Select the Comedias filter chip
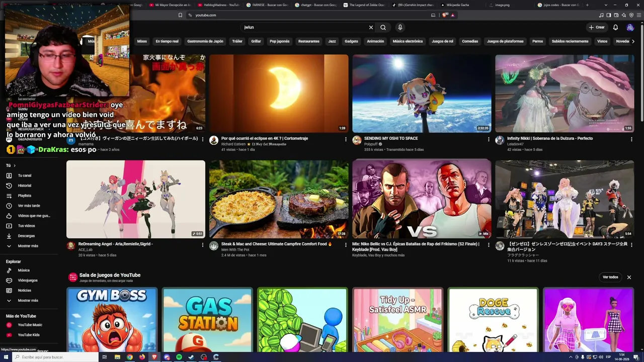The height and width of the screenshot is (362, 644). tap(470, 41)
